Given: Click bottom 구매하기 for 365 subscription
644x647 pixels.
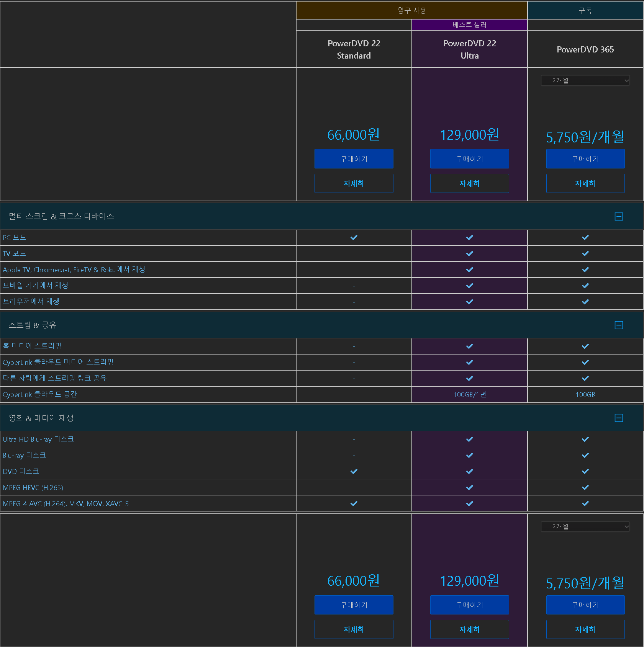Looking at the screenshot, I should tap(585, 605).
